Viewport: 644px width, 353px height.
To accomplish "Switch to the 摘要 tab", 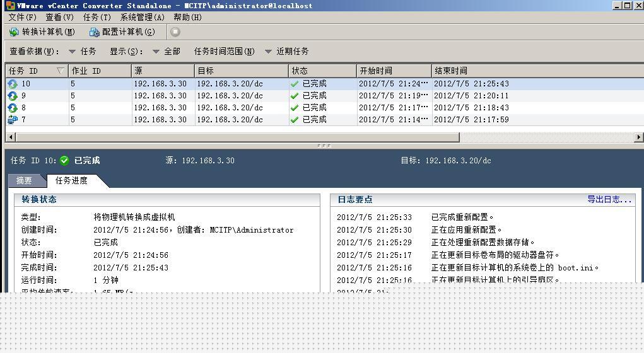I will pos(24,181).
